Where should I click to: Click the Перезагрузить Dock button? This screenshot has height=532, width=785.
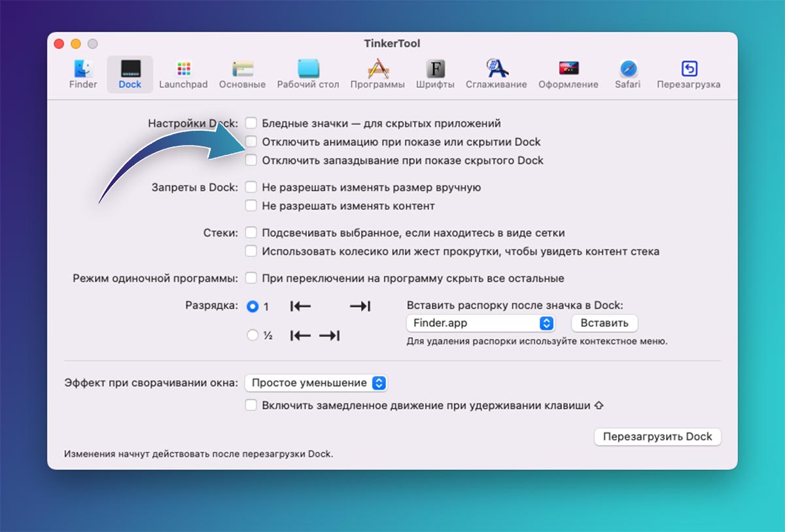click(x=657, y=437)
